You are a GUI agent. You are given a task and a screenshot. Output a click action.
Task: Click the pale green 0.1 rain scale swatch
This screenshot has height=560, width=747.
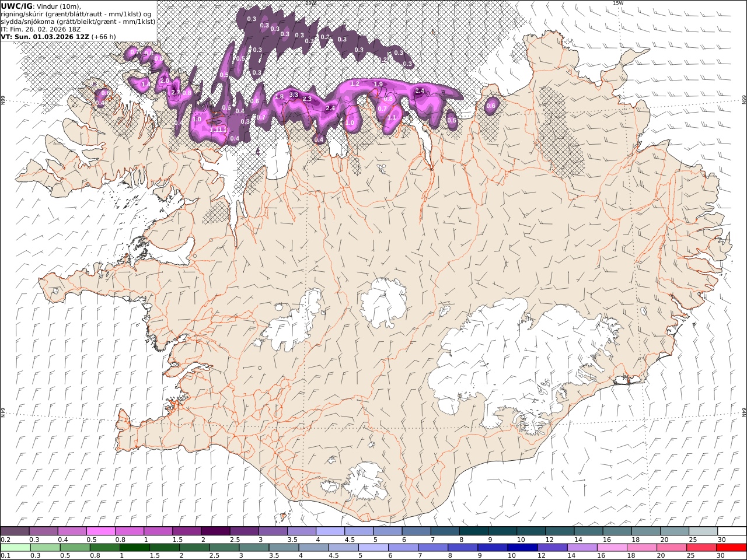15,548
